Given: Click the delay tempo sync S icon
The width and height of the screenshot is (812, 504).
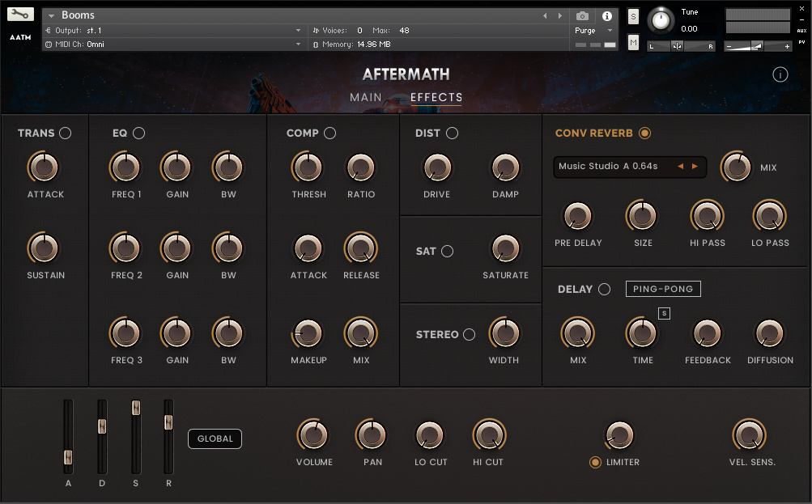Looking at the screenshot, I should (x=664, y=314).
